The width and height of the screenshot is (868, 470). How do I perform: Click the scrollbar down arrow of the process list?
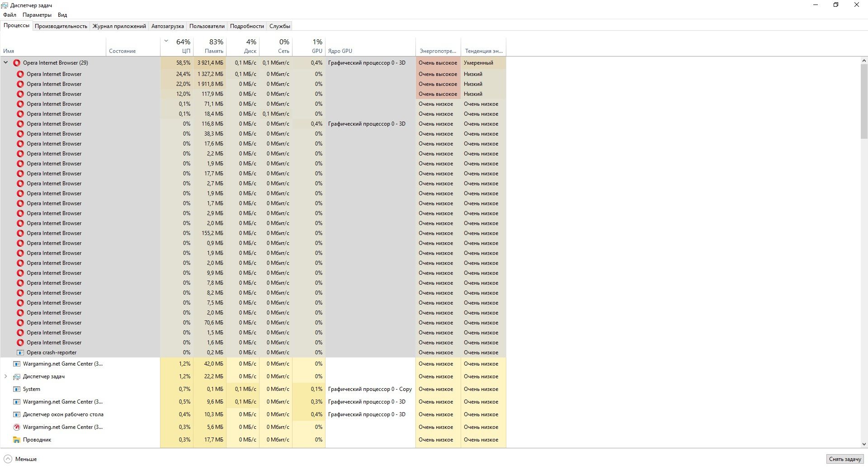[x=864, y=444]
